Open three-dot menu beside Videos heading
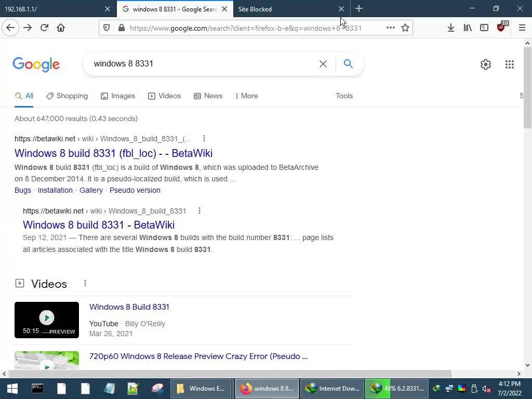 click(x=85, y=283)
